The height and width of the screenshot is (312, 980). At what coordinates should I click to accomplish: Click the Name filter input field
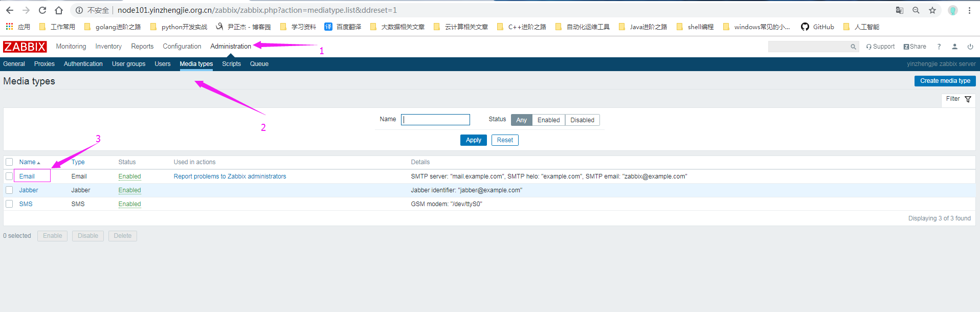435,120
